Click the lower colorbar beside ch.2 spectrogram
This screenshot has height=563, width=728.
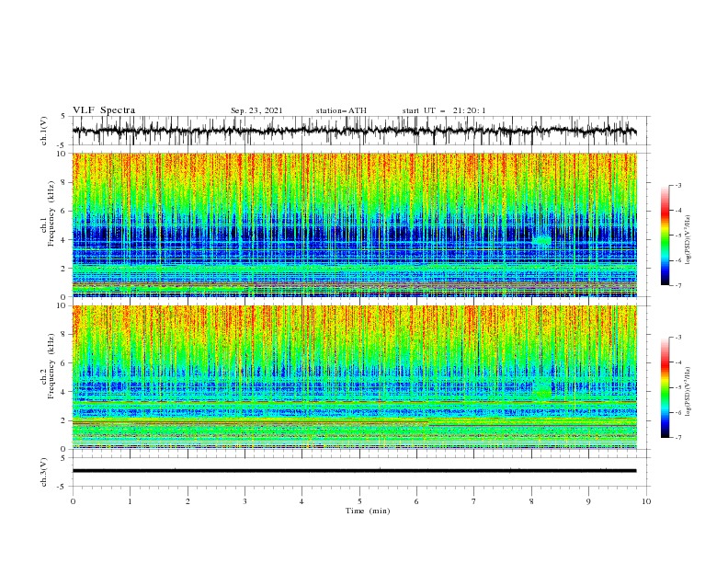tap(665, 387)
